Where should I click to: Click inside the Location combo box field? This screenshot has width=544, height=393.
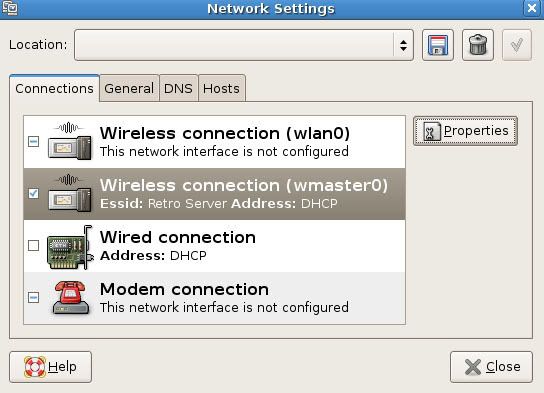[x=244, y=45]
